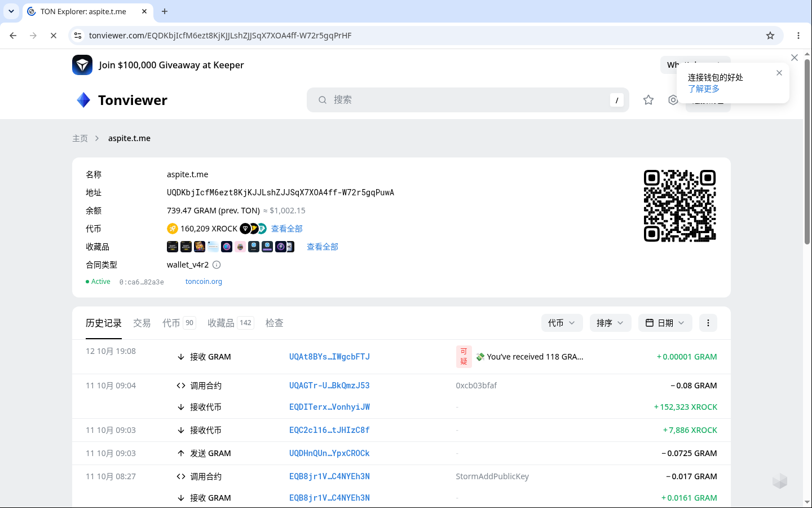This screenshot has height=508, width=812.
Task: Switch to the 收藏品 142 tab
Action: (x=230, y=323)
